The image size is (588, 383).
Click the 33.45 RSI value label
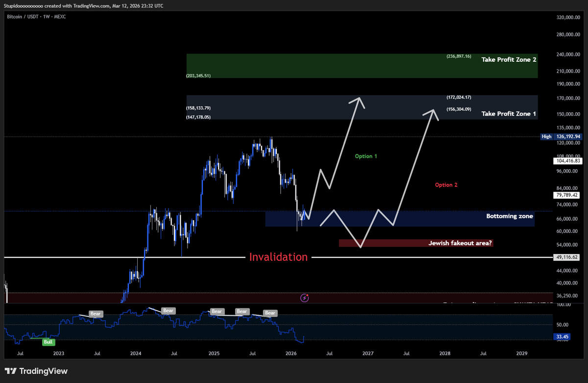click(x=562, y=337)
